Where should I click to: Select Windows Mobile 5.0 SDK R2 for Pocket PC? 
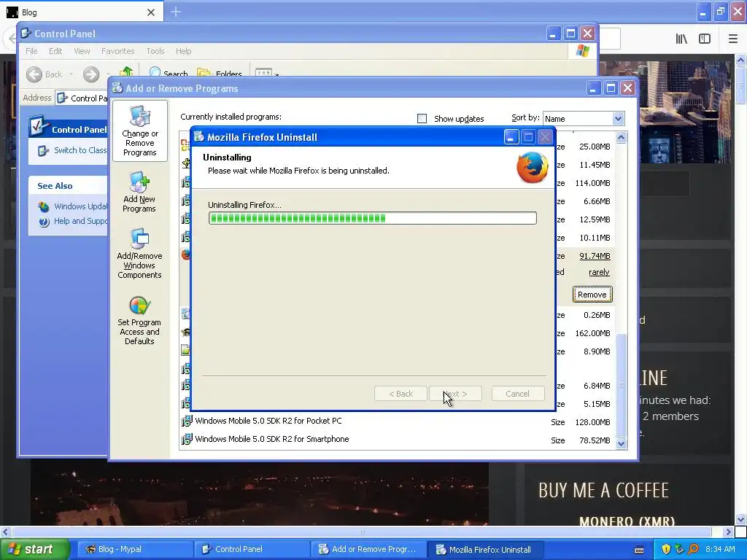268,421
